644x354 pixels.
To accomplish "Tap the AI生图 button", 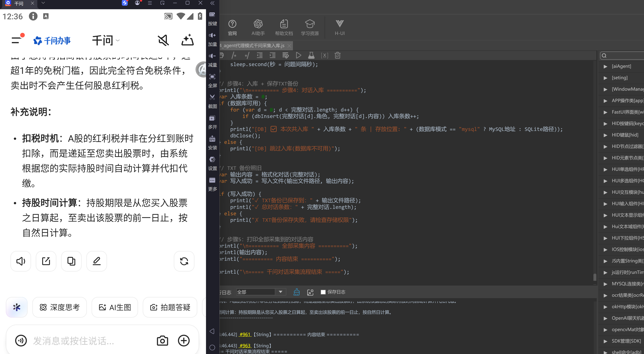I will [x=115, y=307].
